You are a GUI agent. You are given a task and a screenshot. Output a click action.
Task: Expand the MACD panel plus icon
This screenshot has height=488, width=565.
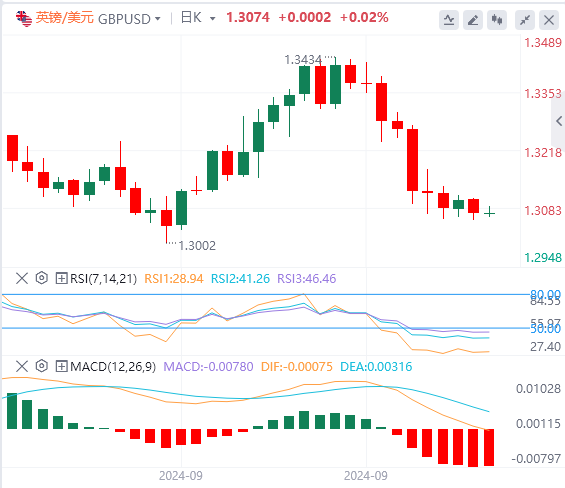click(x=61, y=366)
